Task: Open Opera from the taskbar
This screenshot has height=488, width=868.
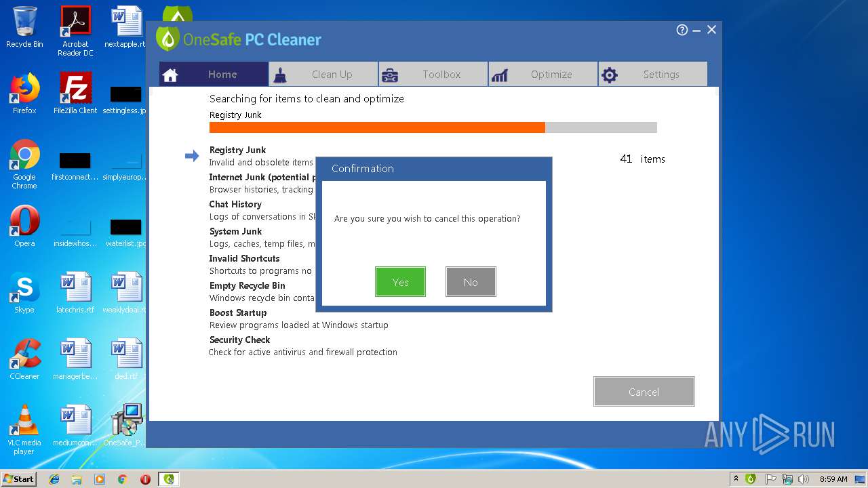Action: 145,479
